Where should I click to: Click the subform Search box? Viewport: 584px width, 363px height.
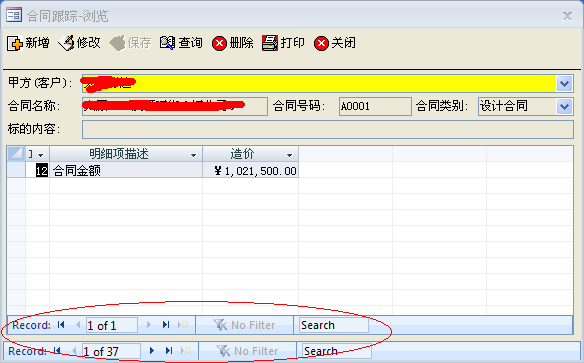334,325
